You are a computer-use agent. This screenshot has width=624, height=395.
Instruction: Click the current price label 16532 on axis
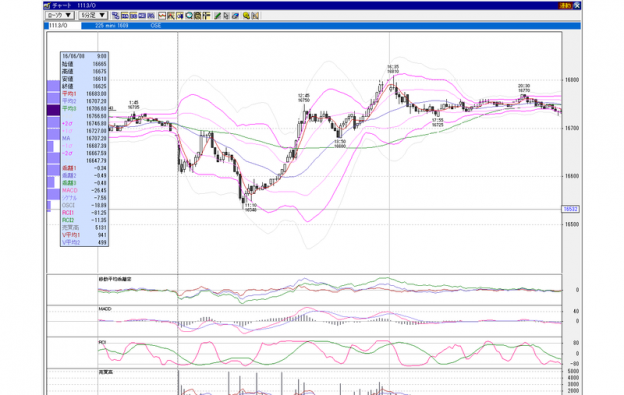tap(570, 209)
